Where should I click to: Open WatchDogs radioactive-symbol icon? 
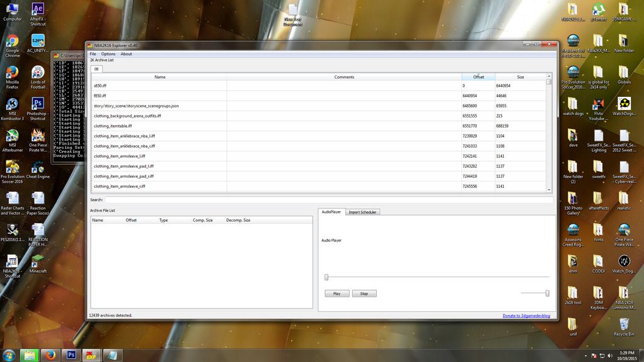(624, 107)
